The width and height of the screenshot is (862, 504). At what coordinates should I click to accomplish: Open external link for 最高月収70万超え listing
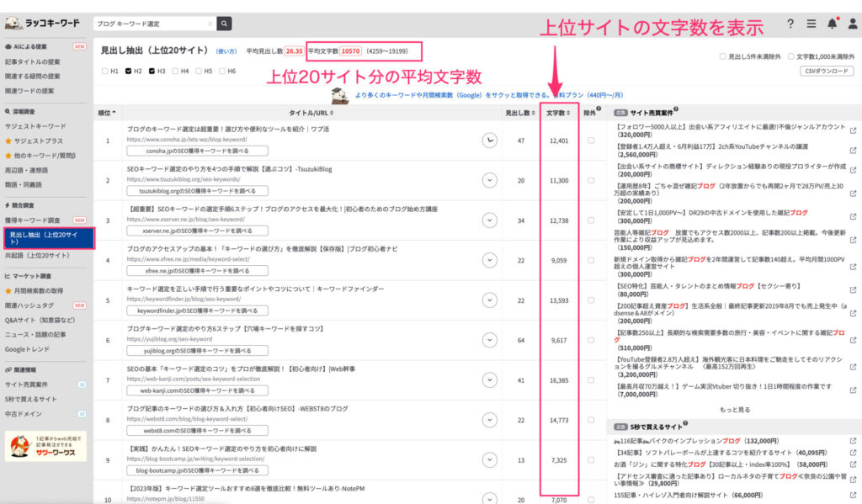tap(853, 390)
